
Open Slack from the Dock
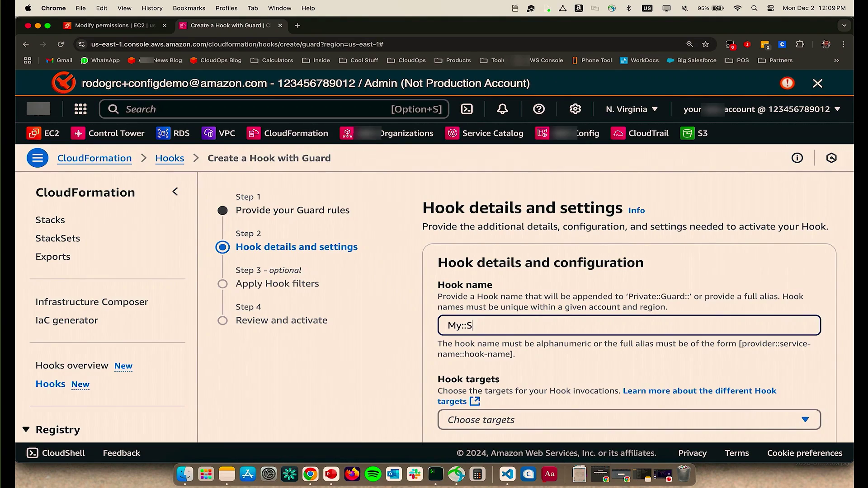[415, 474]
